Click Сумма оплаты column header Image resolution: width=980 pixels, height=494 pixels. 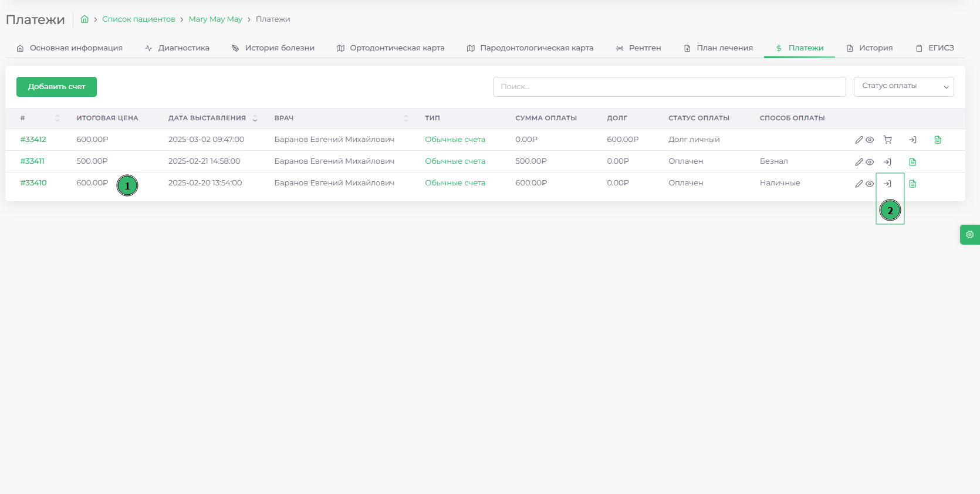546,118
